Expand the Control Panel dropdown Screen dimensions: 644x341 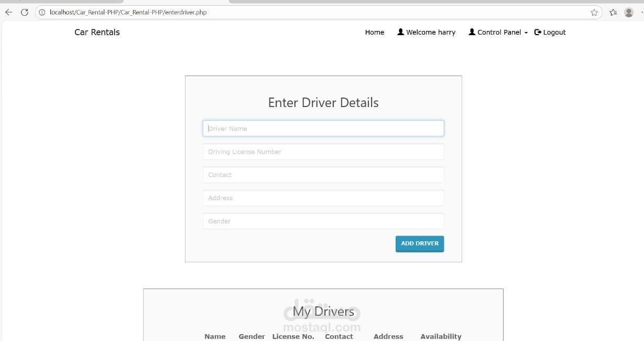click(x=498, y=32)
